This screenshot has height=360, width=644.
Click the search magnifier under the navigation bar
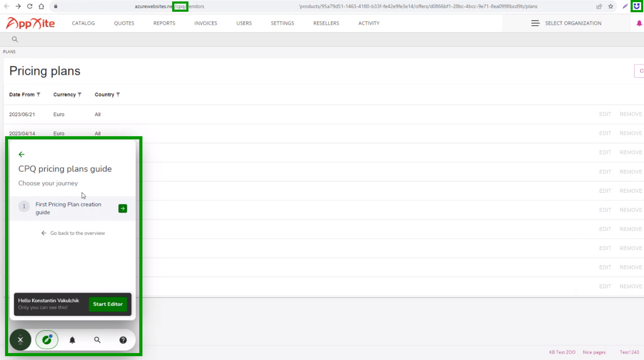coord(15,39)
